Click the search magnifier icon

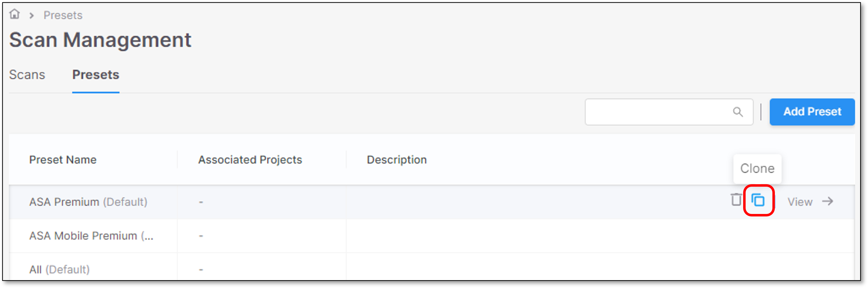[x=738, y=112]
